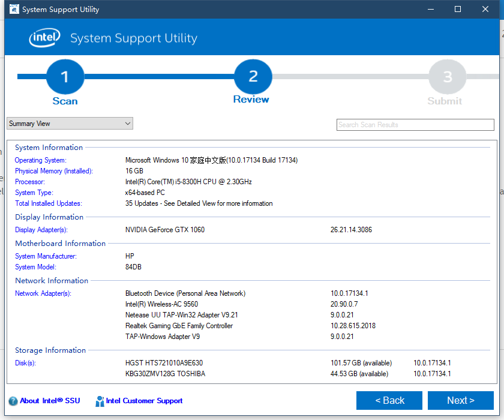This screenshot has height=420, width=504.
Task: Click the TAP-Windows Adapter V9 entry
Action: [x=163, y=337]
